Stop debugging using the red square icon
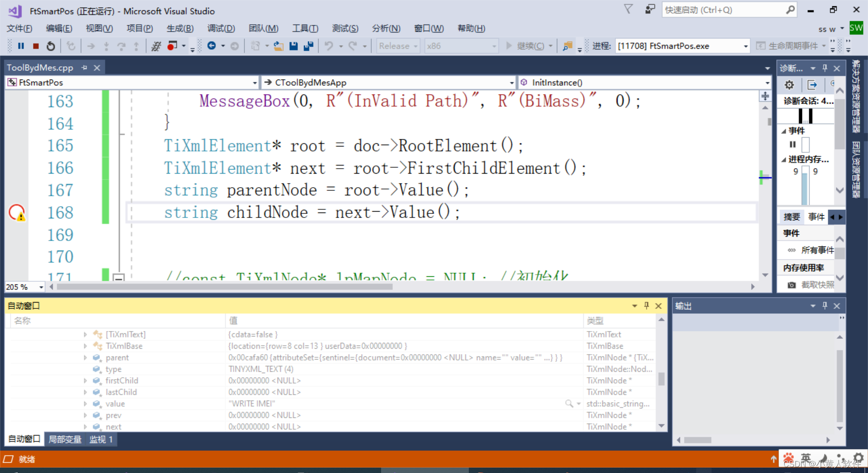Screen dimensions: 868x473 [x=36, y=46]
